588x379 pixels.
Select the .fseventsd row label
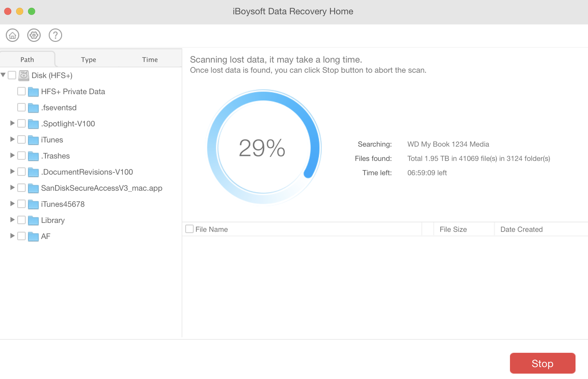coord(59,108)
